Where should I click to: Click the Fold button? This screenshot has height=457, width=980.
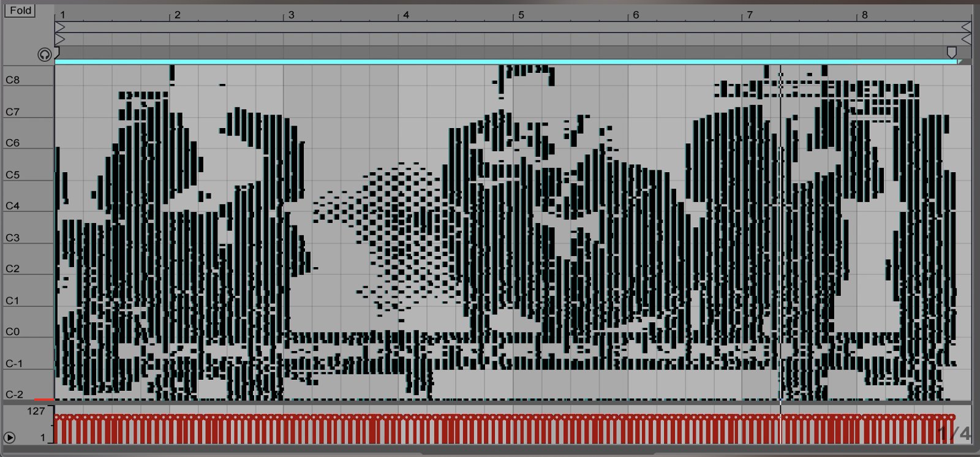pos(20,10)
